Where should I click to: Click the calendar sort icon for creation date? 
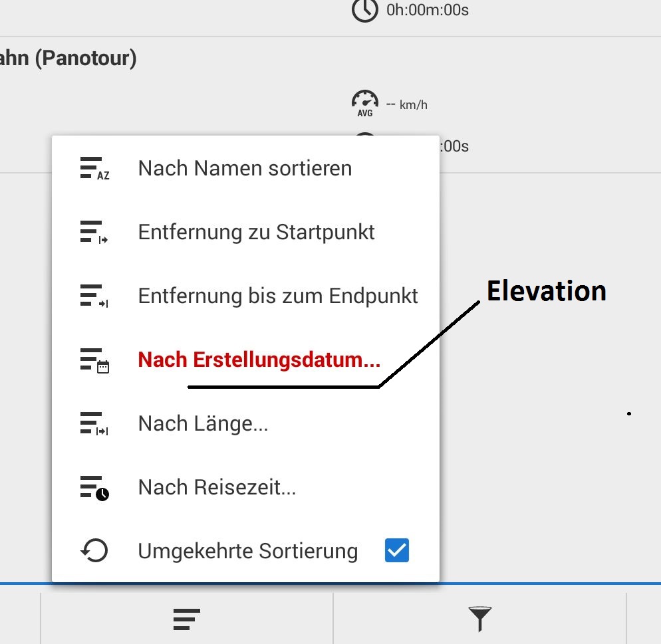click(94, 360)
